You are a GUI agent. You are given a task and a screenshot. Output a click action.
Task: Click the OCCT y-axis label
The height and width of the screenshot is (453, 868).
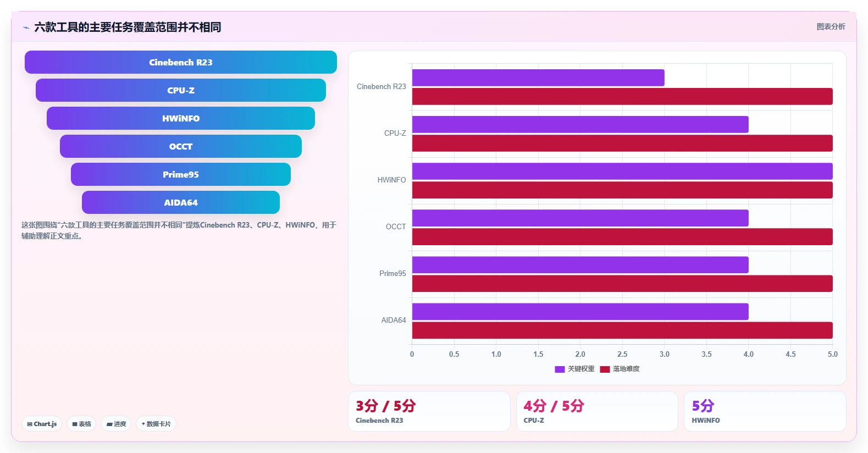pyautogui.click(x=396, y=226)
